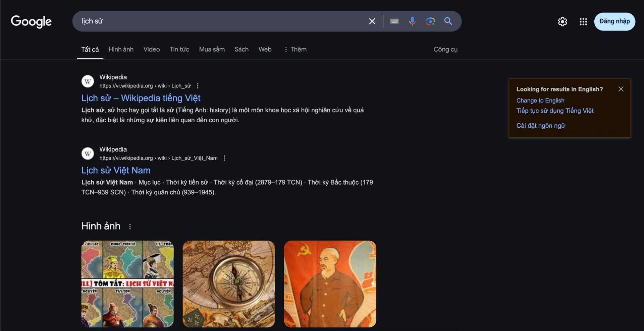
Task: Search by image with Google Lens
Action: [430, 21]
